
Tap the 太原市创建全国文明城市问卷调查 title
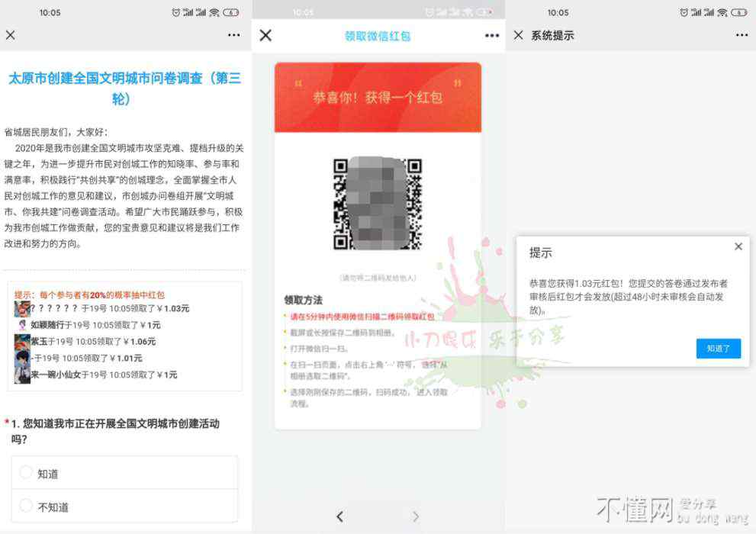click(x=124, y=88)
